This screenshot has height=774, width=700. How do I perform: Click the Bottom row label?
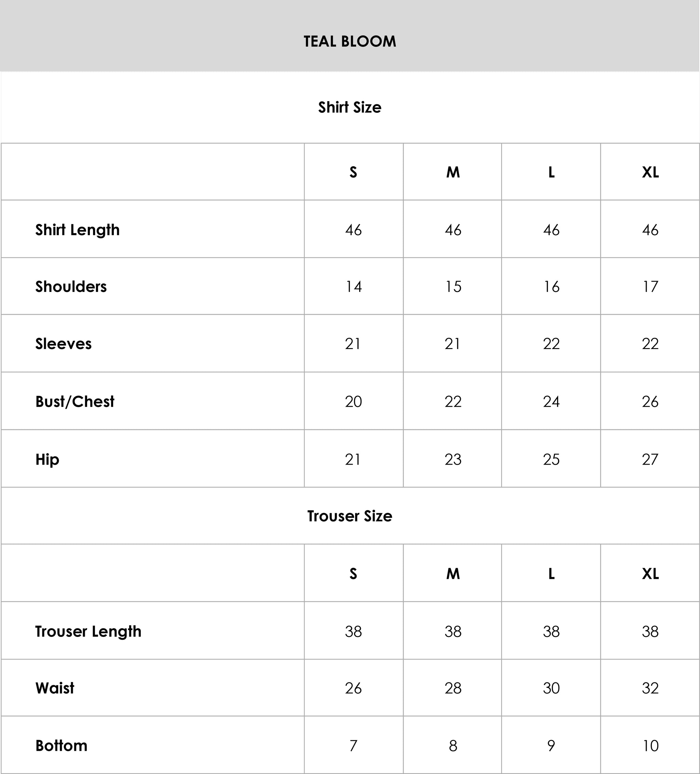(62, 746)
